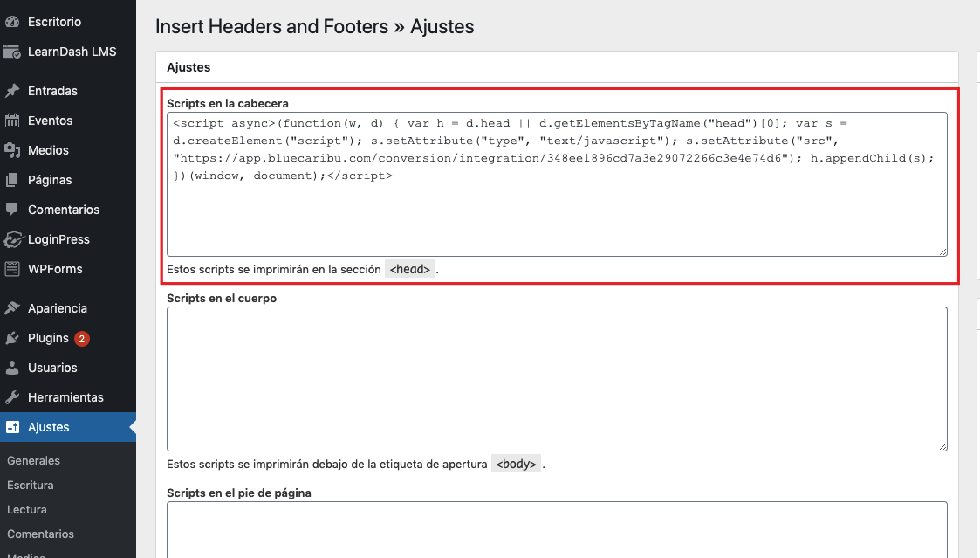This screenshot has height=558, width=980.
Task: Click the Plugins plug icon
Action: [x=12, y=339]
